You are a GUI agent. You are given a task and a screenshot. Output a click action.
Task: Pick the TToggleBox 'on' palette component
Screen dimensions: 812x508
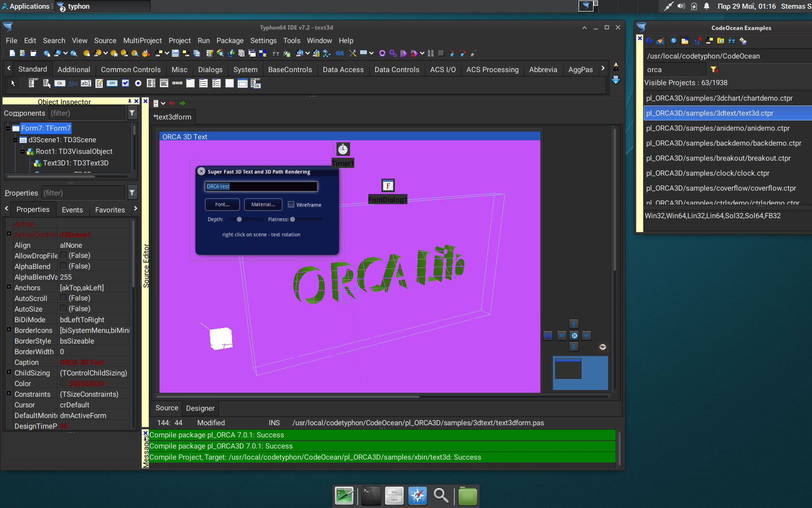pyautogui.click(x=112, y=83)
